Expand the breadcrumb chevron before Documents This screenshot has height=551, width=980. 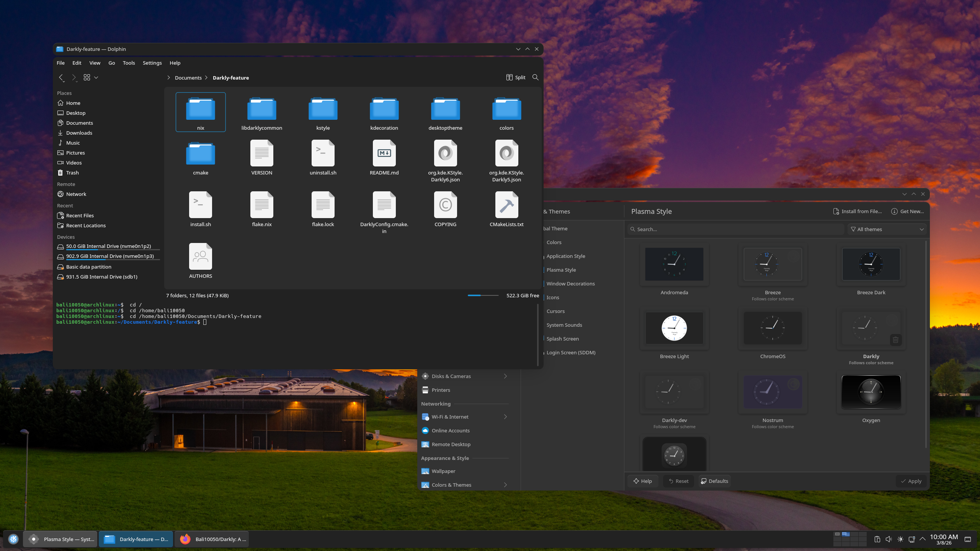[168, 78]
